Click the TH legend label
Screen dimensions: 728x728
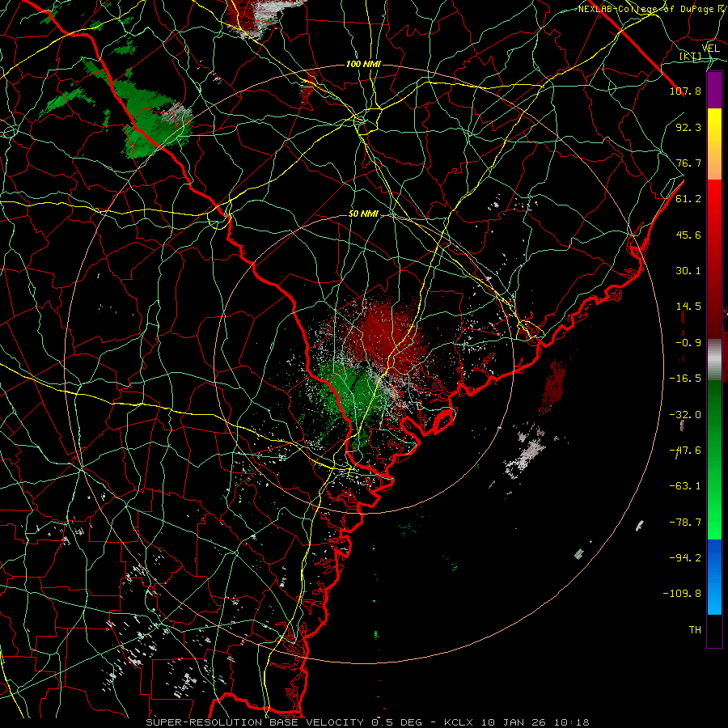695,630
